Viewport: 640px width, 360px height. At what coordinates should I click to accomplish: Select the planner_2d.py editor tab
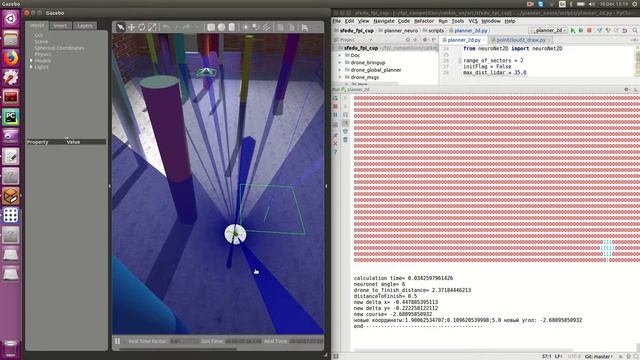pos(464,40)
